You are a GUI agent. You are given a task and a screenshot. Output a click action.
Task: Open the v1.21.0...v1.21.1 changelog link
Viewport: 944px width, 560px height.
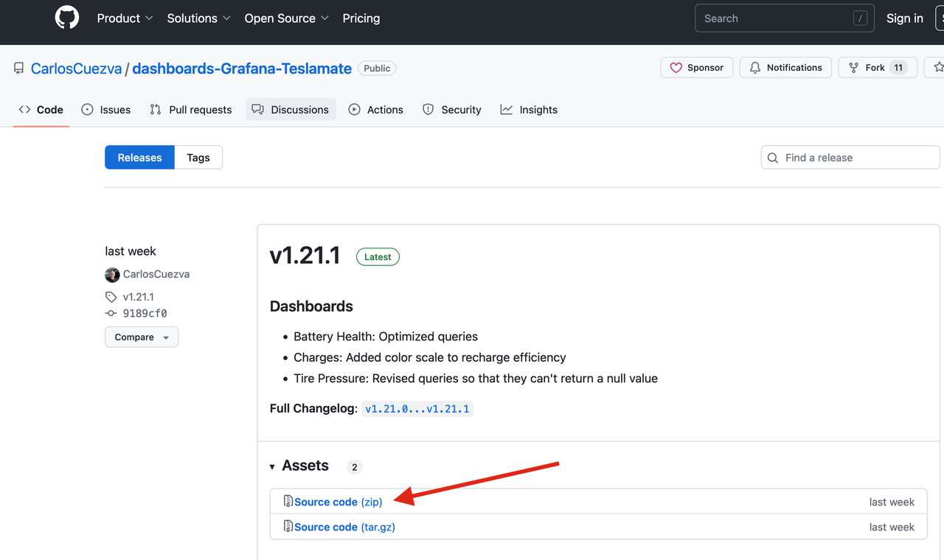click(417, 409)
